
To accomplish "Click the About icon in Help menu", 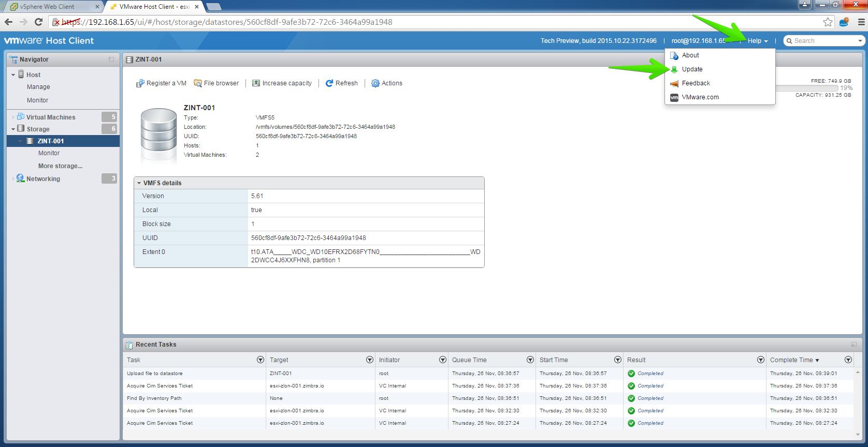I will (674, 55).
